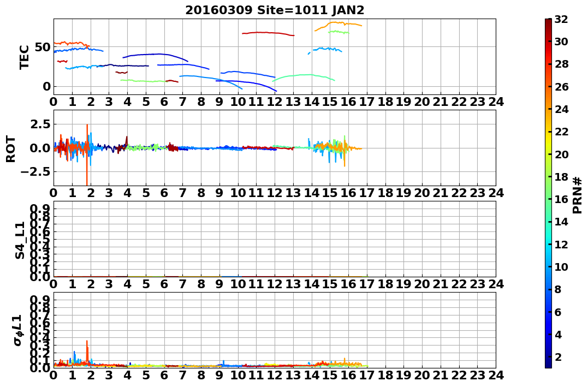Click hour tick 12 under the TEC panel

[275, 102]
